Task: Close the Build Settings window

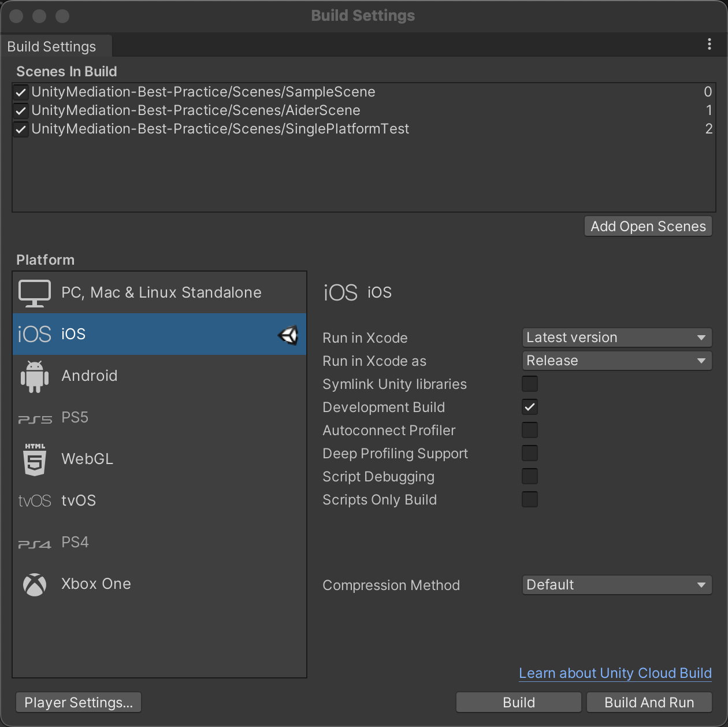Action: (16, 16)
